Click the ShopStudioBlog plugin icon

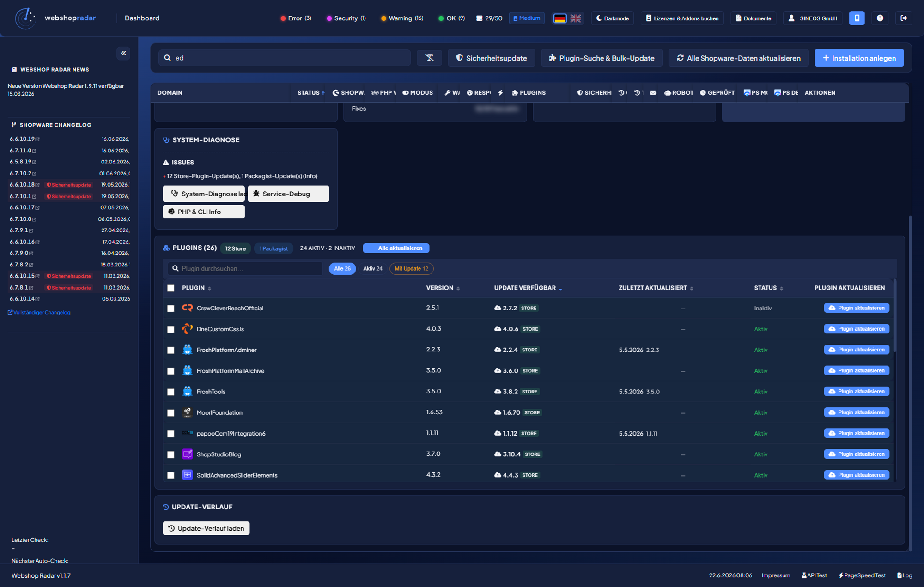pos(187,454)
